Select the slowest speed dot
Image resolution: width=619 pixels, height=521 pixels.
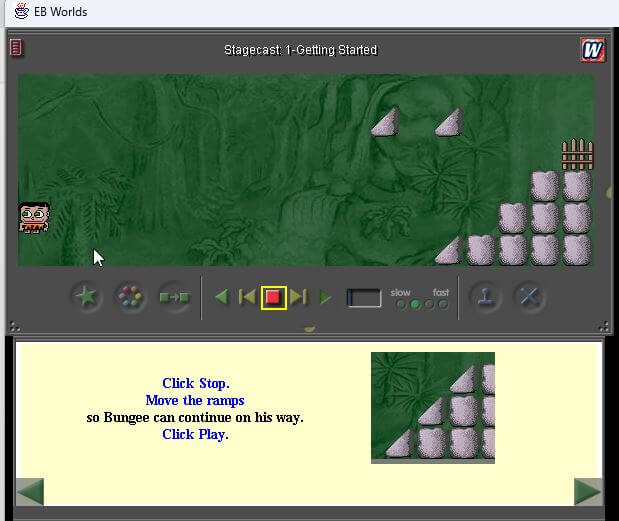pyautogui.click(x=401, y=305)
